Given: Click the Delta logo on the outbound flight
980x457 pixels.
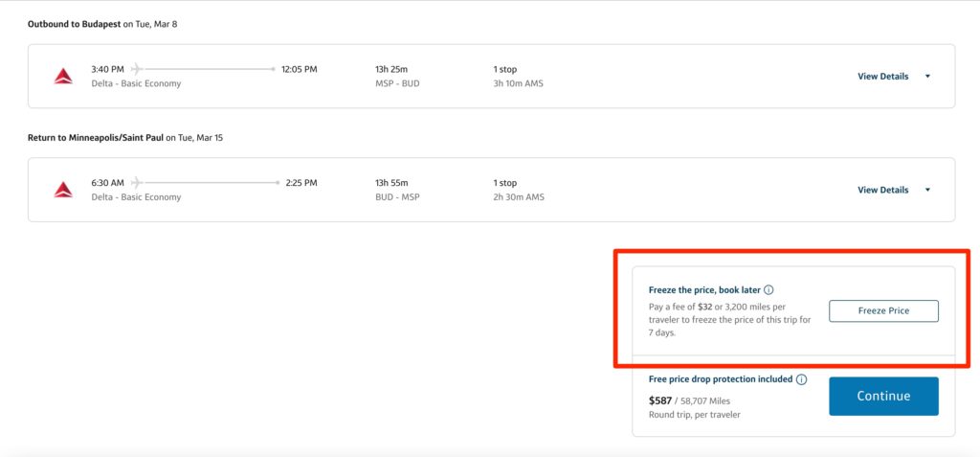Looking at the screenshot, I should pos(63,77).
